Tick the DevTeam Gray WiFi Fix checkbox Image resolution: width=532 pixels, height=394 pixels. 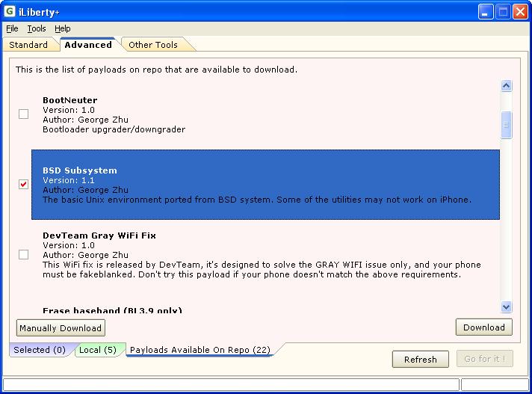[x=23, y=254]
